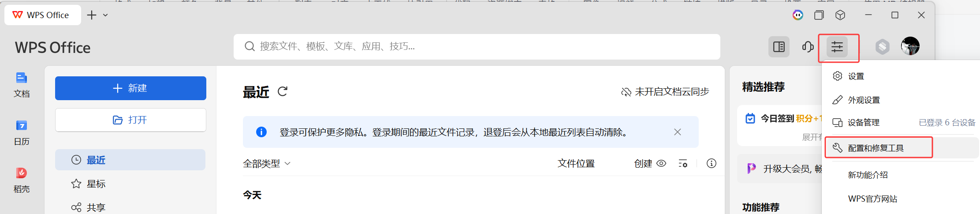Open the colorful AI assistant icon
Viewport: 980px width, 214px height.
[x=797, y=15]
